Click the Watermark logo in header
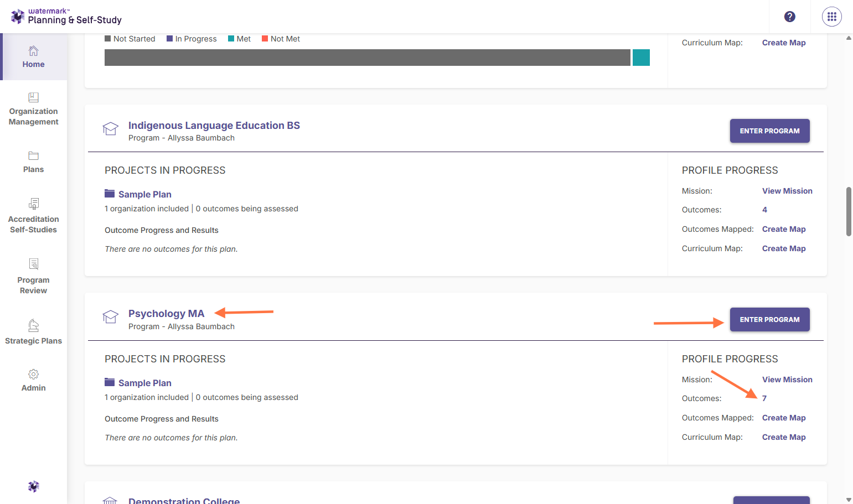This screenshot has width=853, height=504. tap(66, 16)
